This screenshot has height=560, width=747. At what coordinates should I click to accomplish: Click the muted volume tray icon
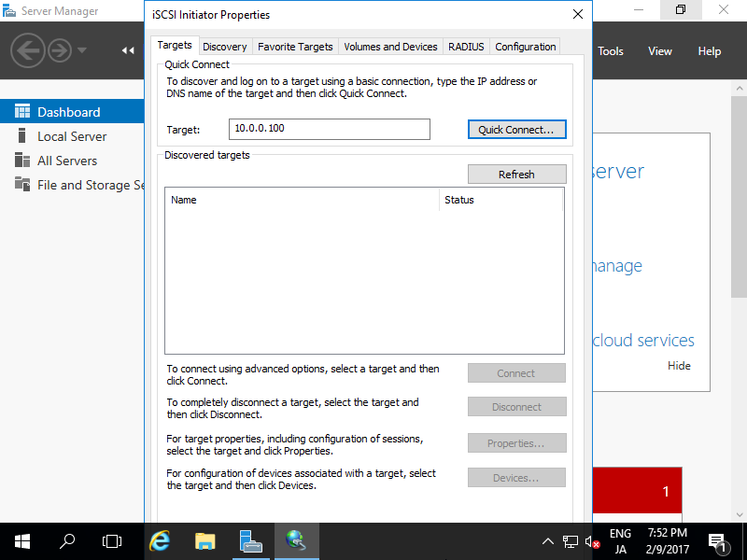pyautogui.click(x=592, y=541)
